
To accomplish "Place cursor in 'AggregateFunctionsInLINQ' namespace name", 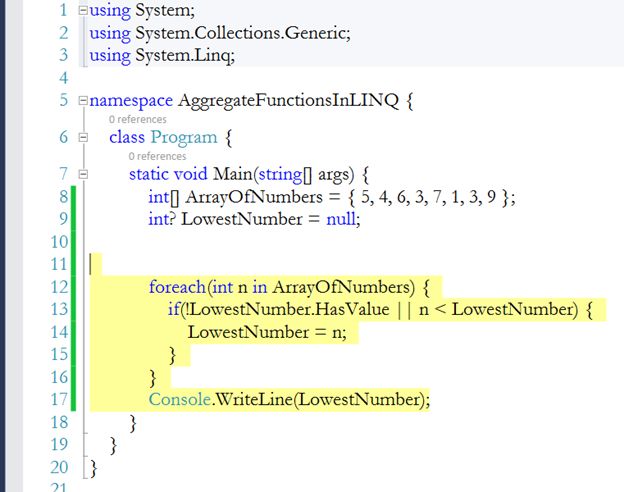I will point(288,100).
